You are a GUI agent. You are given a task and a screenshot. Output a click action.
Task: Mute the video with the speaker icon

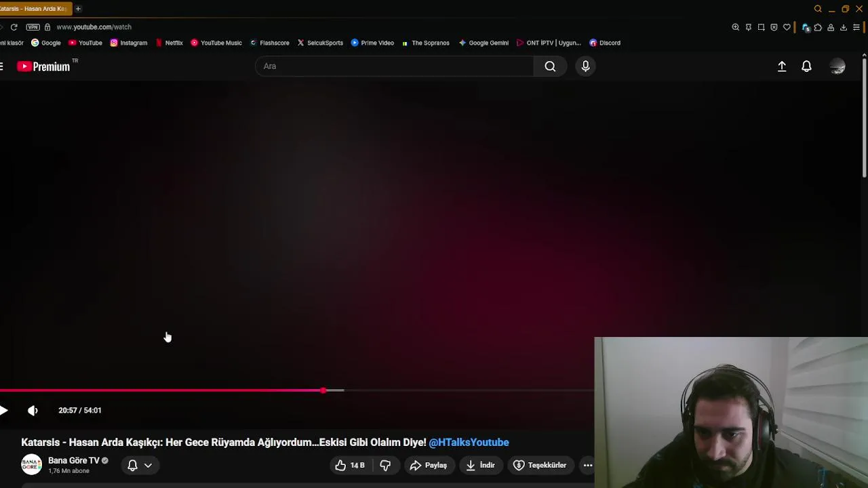33,410
